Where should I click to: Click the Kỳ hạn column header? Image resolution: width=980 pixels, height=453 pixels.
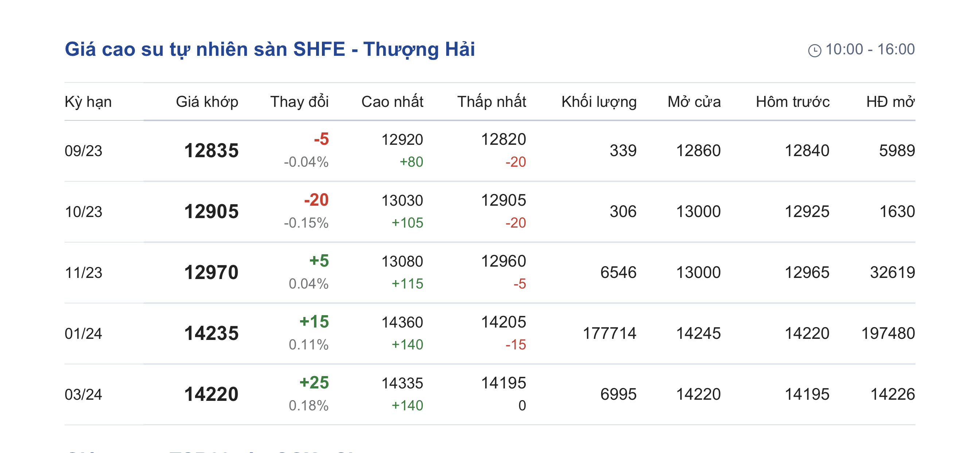click(88, 102)
